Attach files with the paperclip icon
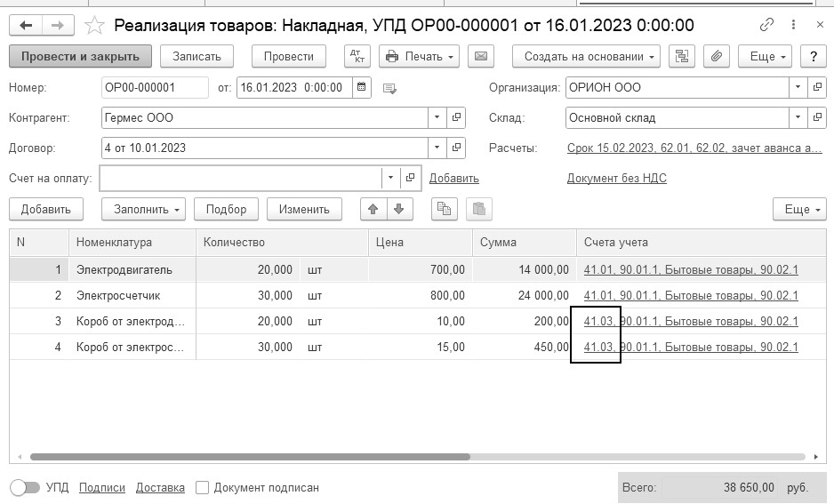Image resolution: width=834 pixels, height=504 pixels. [x=717, y=56]
